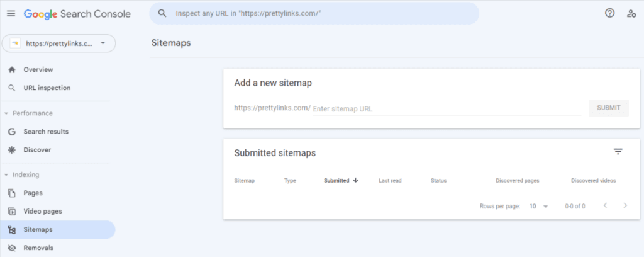Click the Submitted column sort arrow
Image resolution: width=644 pixels, height=257 pixels.
(x=356, y=180)
